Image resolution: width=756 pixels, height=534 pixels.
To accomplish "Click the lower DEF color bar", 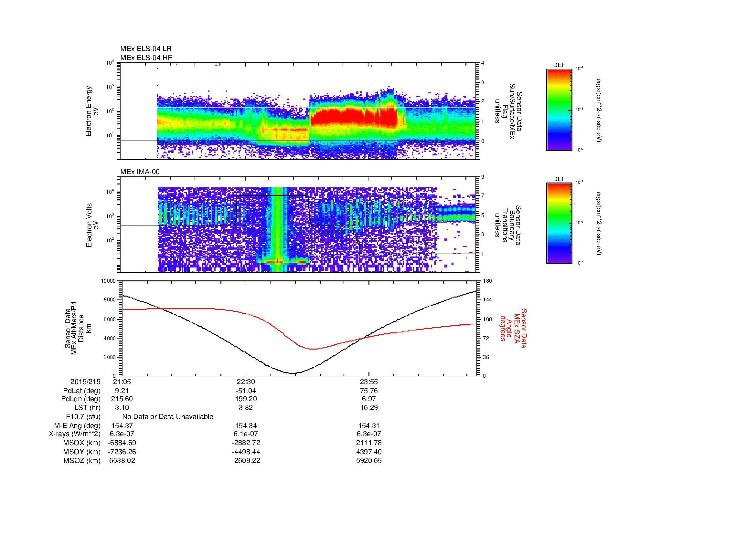I will (x=559, y=224).
